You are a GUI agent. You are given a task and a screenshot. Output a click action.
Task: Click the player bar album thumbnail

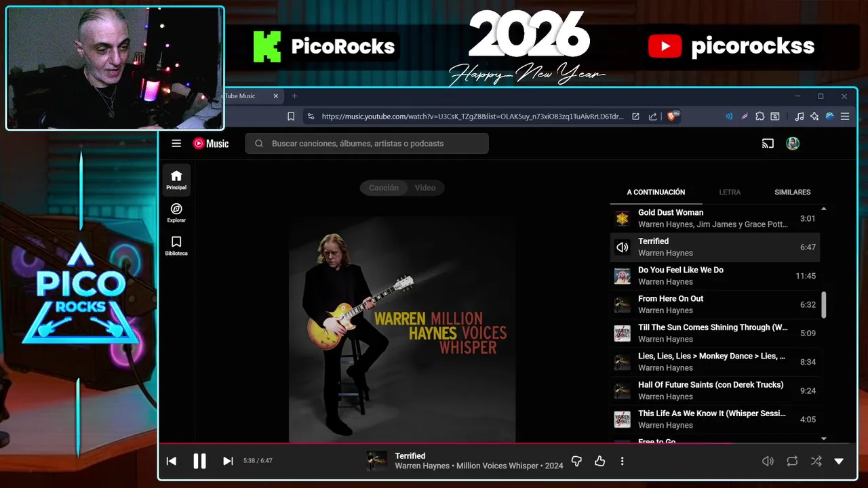click(x=376, y=461)
